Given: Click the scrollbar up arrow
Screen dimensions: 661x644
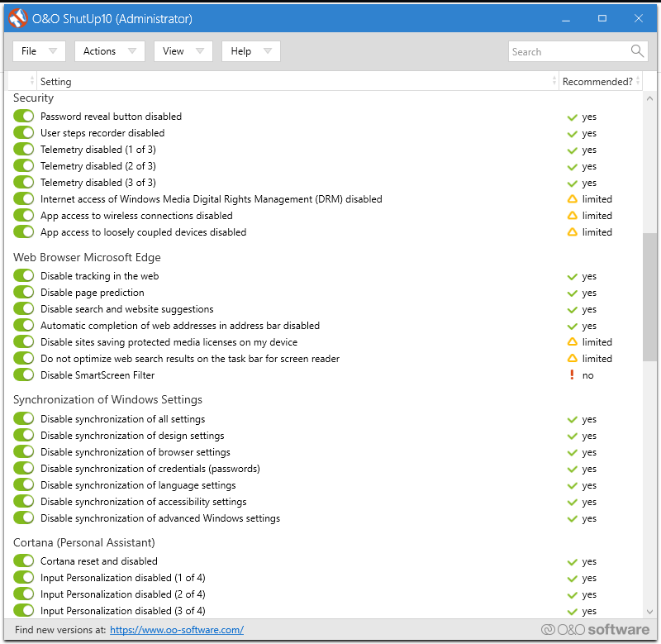Looking at the screenshot, I should click(649, 98).
